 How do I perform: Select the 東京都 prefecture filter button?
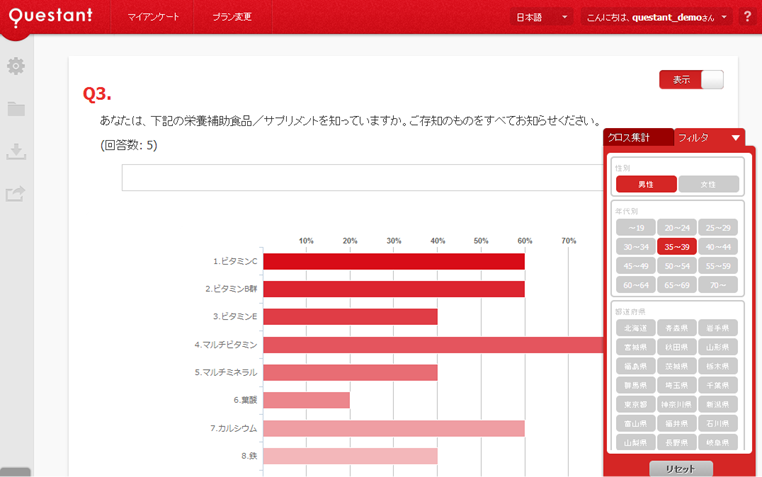[x=636, y=404]
